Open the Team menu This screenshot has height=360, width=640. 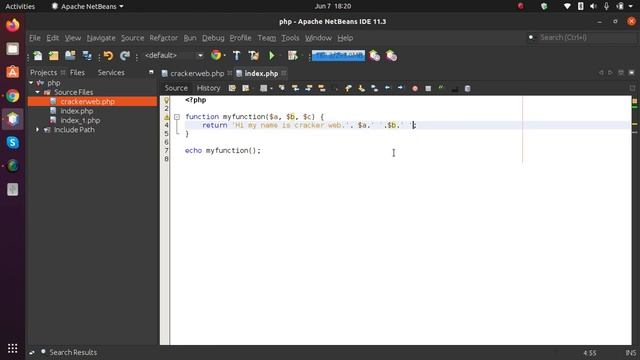(267, 38)
